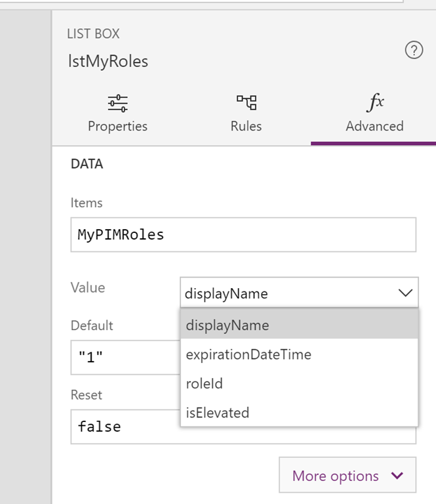
Task: Switch to the Properties tab label
Action: tap(117, 126)
